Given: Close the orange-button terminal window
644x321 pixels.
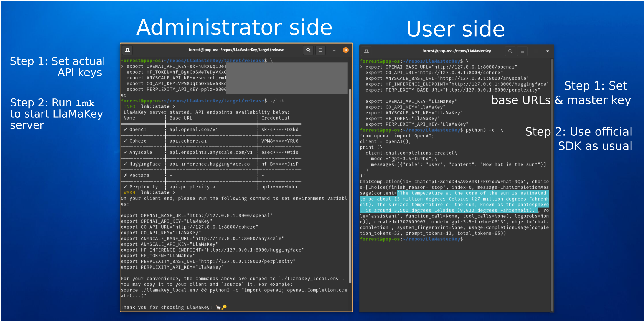Looking at the screenshot, I should click(346, 50).
